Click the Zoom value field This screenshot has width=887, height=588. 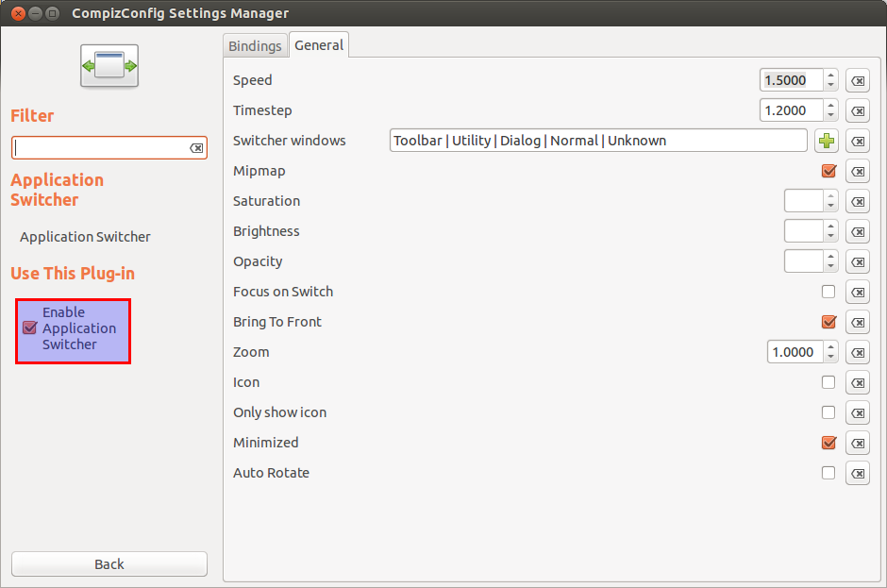[795, 352]
